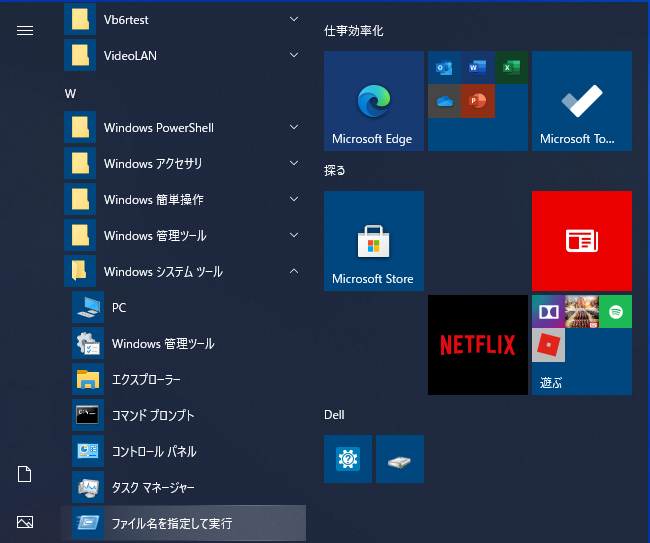Open Dolby icon in 遊ぶ folder tile
The height and width of the screenshot is (543, 650).
548,312
